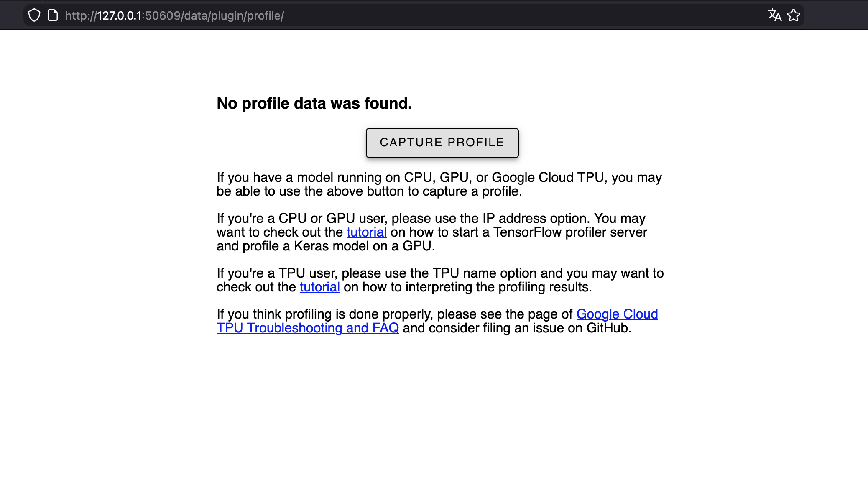This screenshot has height=490, width=868.
Task: Bookmark this page using the star icon
Action: click(794, 15)
